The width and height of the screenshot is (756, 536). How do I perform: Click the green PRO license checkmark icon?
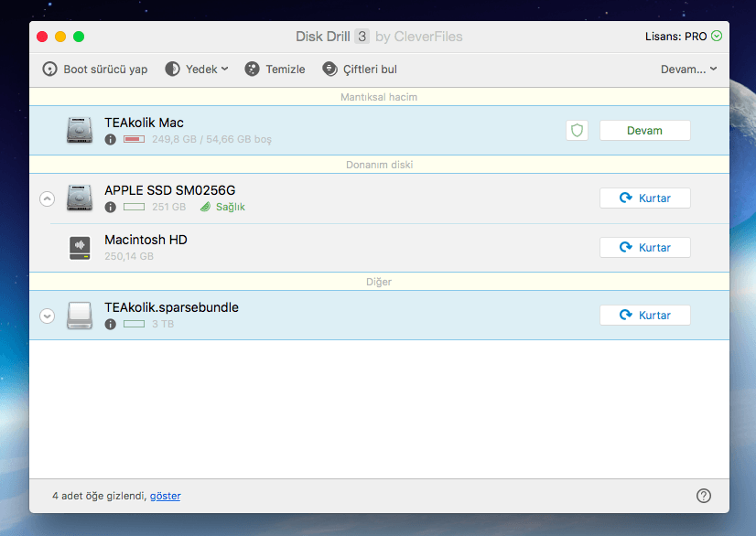pos(717,36)
